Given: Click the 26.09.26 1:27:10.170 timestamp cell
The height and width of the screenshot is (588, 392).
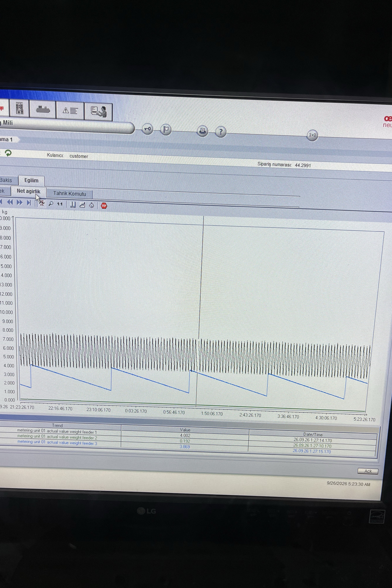Looking at the screenshot, I should click(x=312, y=445).
